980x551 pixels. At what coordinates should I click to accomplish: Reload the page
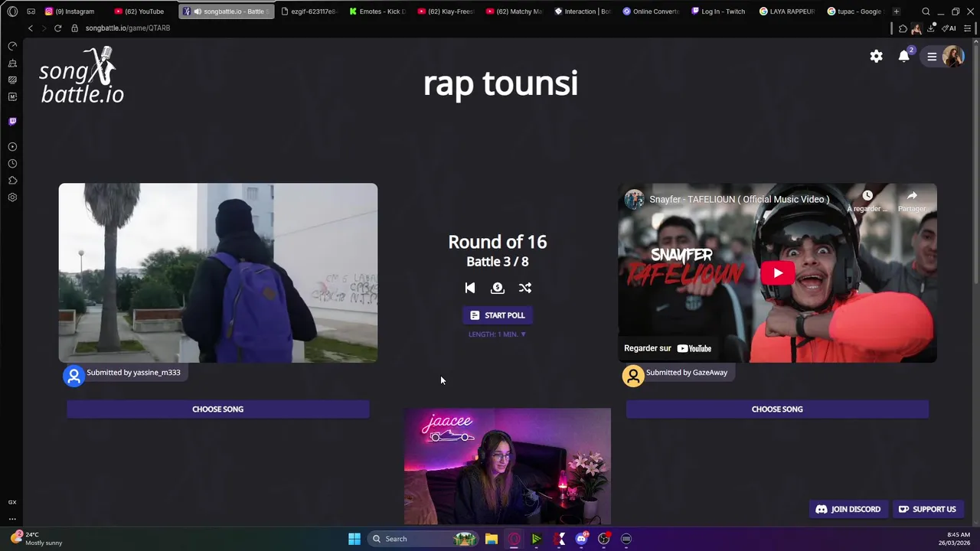(57, 28)
